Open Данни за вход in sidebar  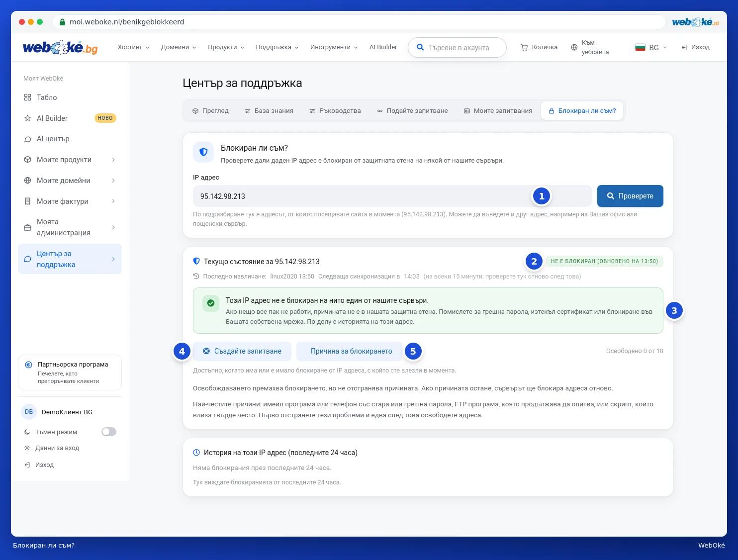pyautogui.click(x=52, y=448)
